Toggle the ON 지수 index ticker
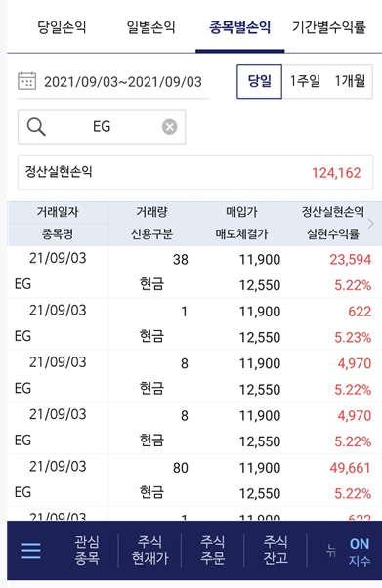 [360, 552]
